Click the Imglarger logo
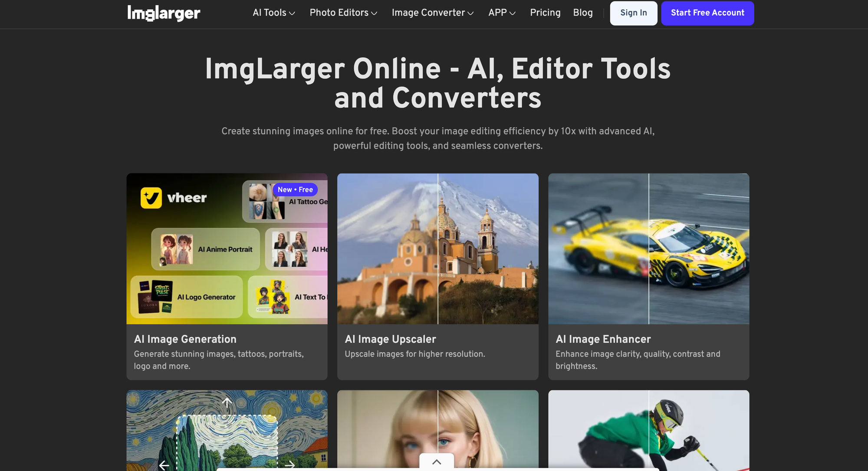The image size is (868, 471). [164, 13]
